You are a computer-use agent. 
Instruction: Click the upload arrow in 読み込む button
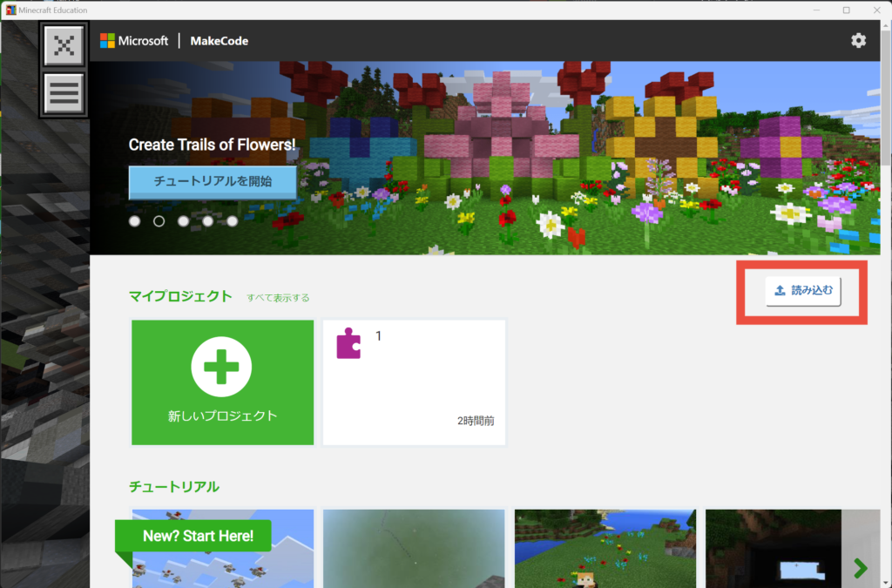780,292
